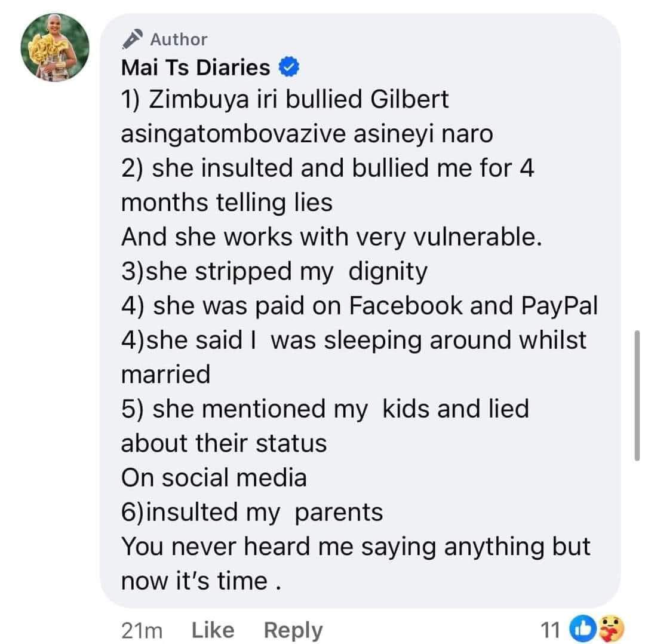Click the blue thumbs-up reaction icon
This screenshot has width=645, height=644.
coord(582,629)
